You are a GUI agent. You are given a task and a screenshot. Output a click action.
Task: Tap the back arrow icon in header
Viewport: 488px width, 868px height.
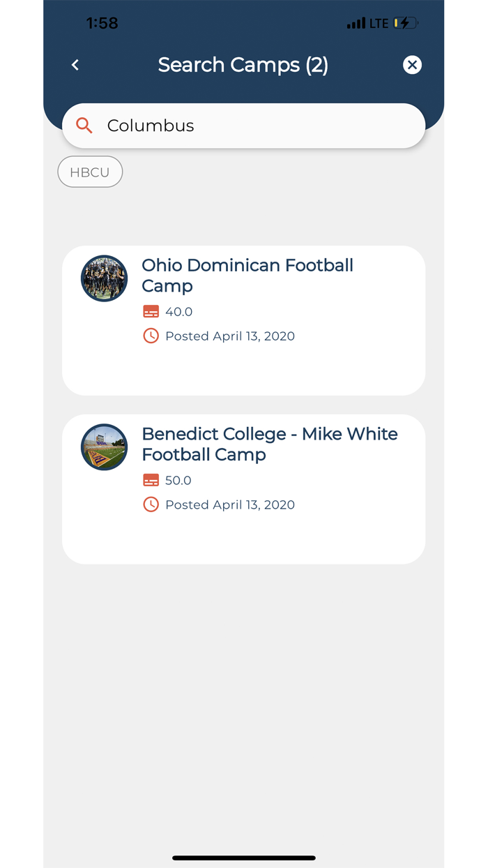(x=75, y=65)
